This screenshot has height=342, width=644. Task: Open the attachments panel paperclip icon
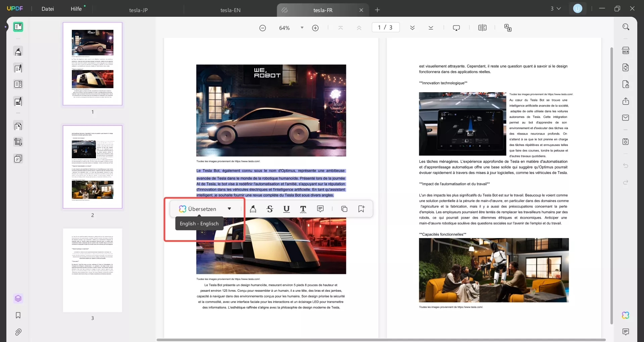(x=18, y=332)
